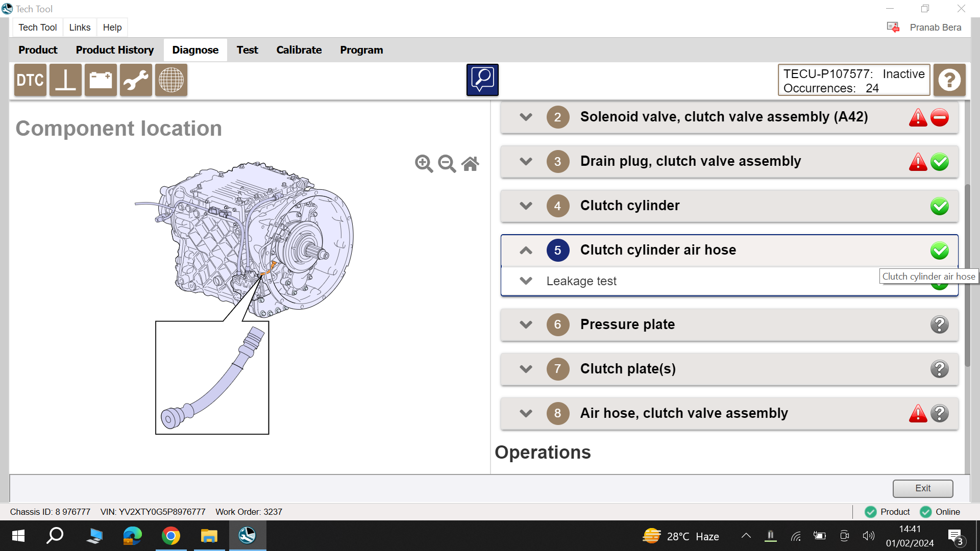Click red stop status on Solenoid valve row
Screen dimensions: 980x551
click(940, 117)
